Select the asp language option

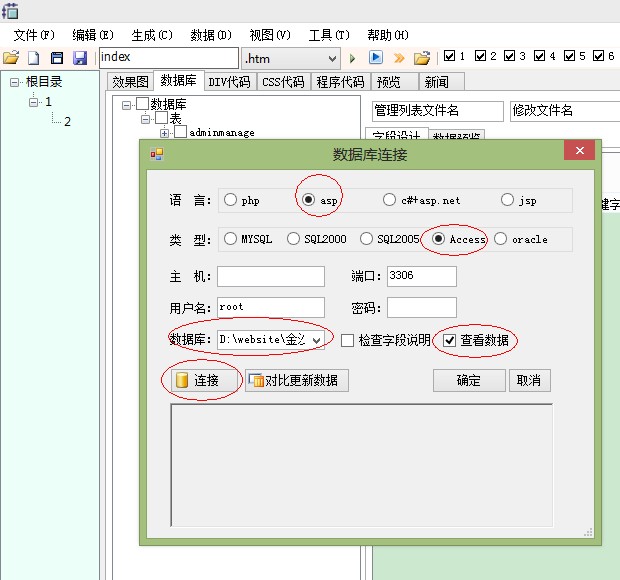point(308,200)
